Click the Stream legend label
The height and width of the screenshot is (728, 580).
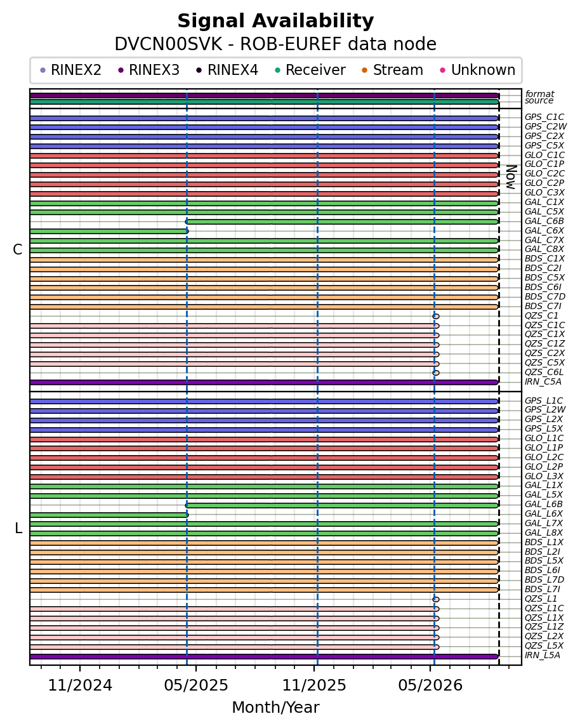coord(398,70)
